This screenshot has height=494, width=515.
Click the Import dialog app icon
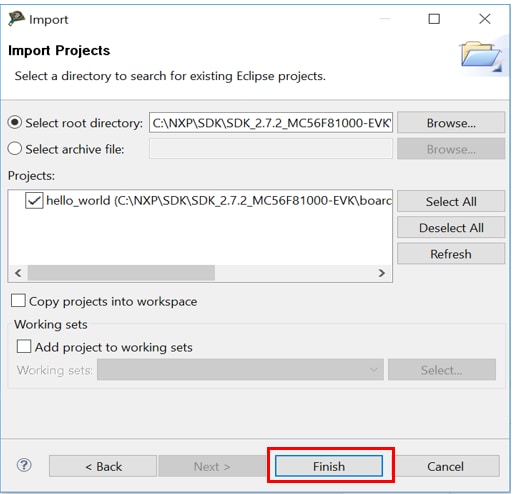16,18
